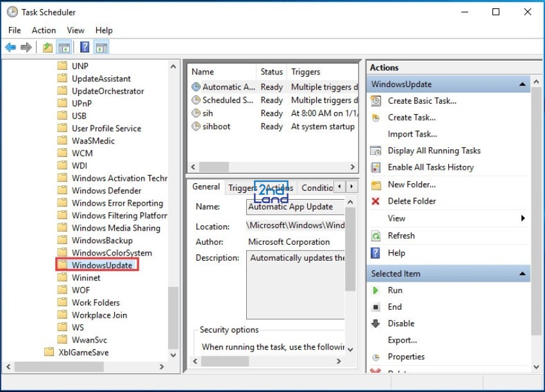Select the Automatic App Update task row
The width and height of the screenshot is (545, 392).
pyautogui.click(x=274, y=87)
